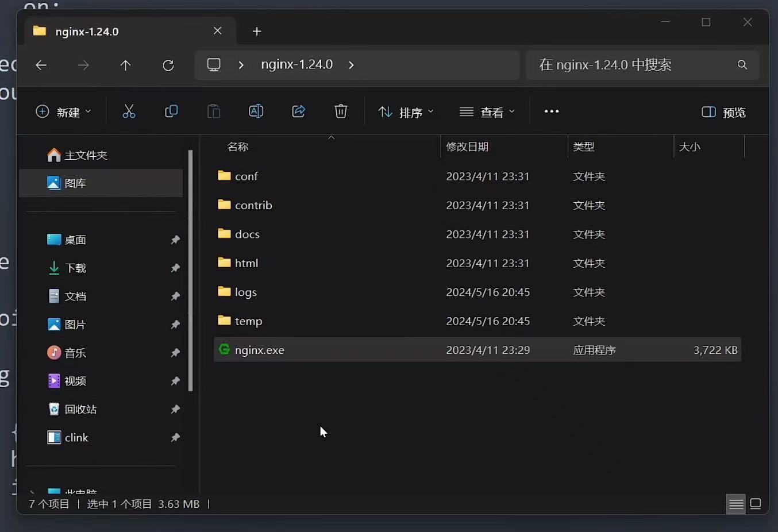The width and height of the screenshot is (778, 532).
Task: Click the cut scissors icon
Action: (x=129, y=111)
